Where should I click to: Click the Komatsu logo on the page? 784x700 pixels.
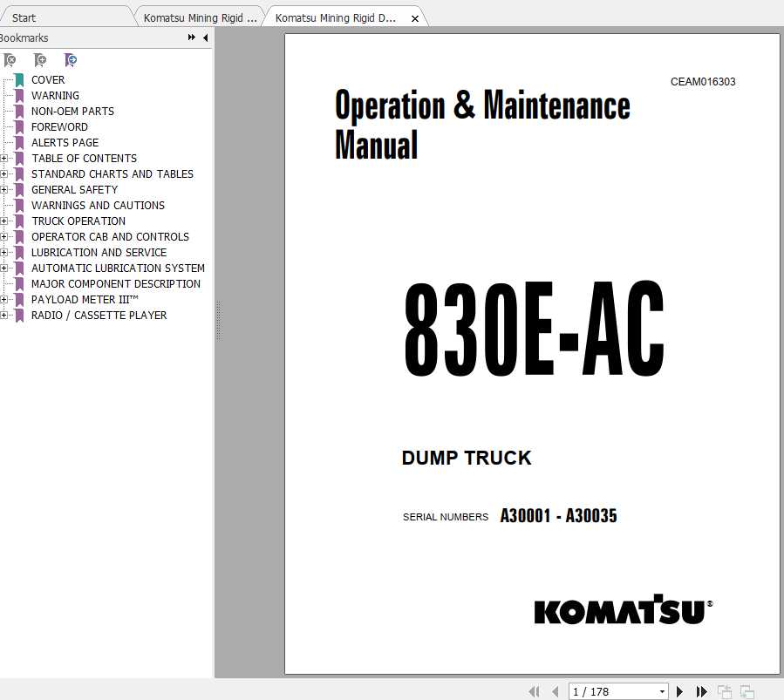coord(624,609)
